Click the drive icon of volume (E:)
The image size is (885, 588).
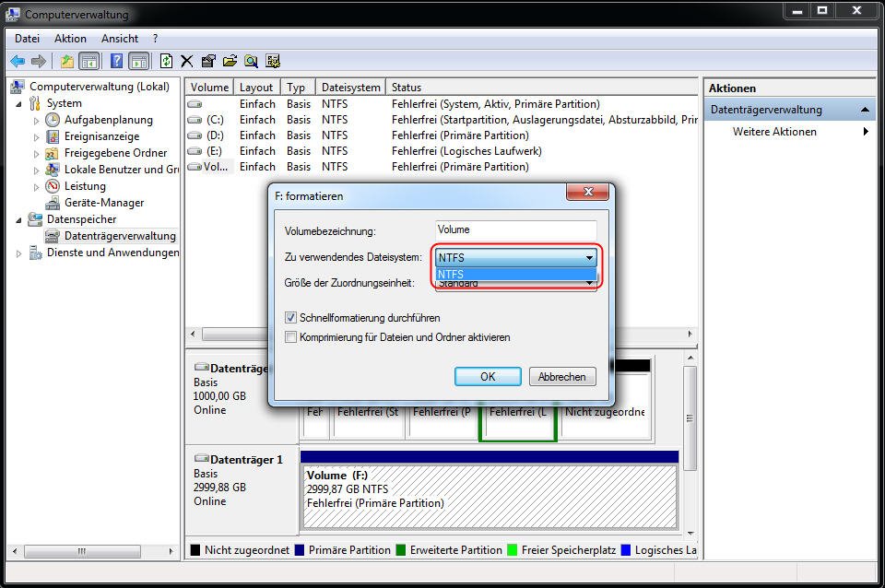pyautogui.click(x=195, y=151)
